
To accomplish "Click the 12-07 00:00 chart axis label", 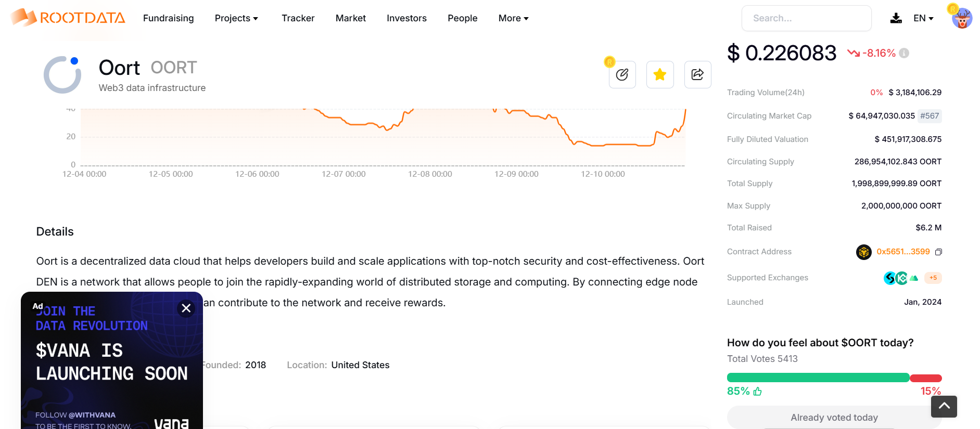I will pyautogui.click(x=343, y=174).
